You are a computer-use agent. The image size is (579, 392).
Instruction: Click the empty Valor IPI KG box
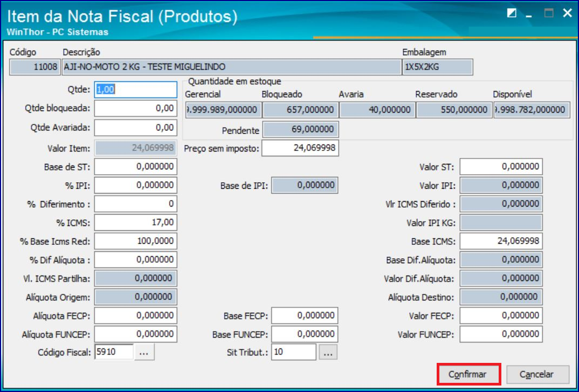(x=501, y=222)
